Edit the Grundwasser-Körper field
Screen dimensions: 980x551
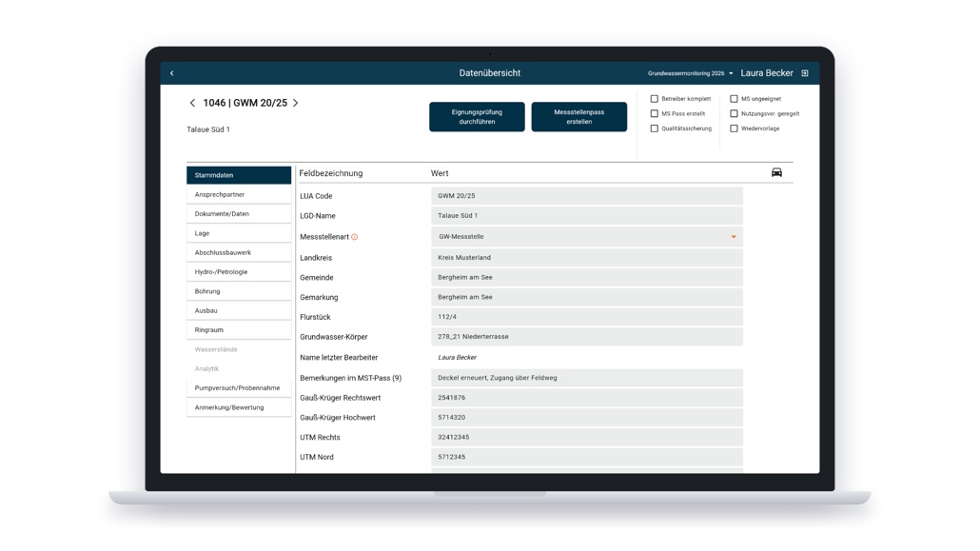[x=587, y=337]
